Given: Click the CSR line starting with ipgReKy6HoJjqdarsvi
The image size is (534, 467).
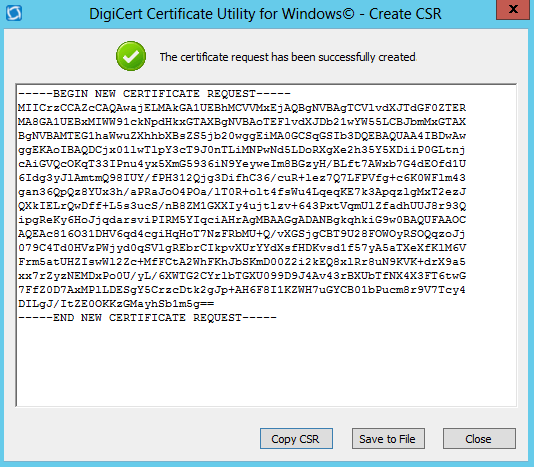Looking at the screenshot, I should (242, 220).
